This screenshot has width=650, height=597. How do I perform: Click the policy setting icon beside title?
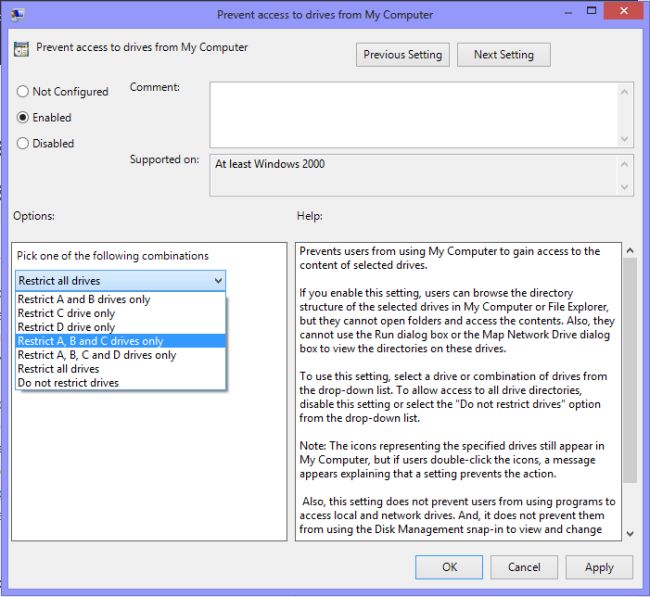click(x=21, y=49)
